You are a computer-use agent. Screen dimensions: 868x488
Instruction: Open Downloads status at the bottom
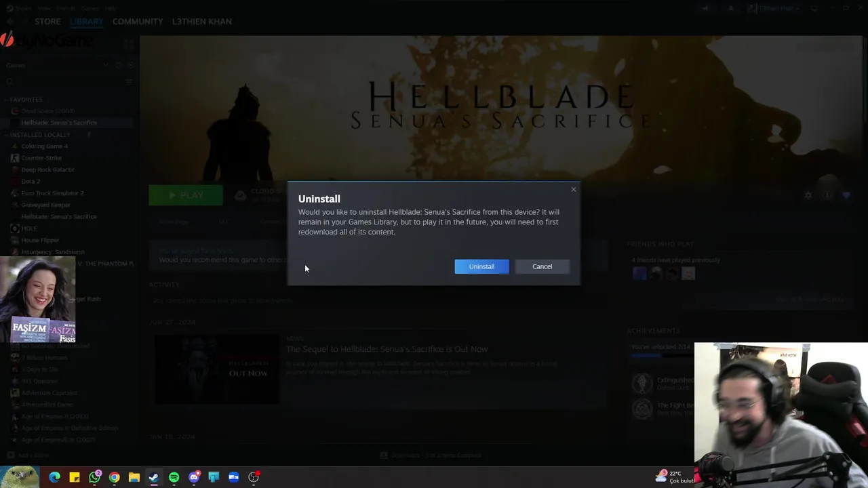click(430, 455)
